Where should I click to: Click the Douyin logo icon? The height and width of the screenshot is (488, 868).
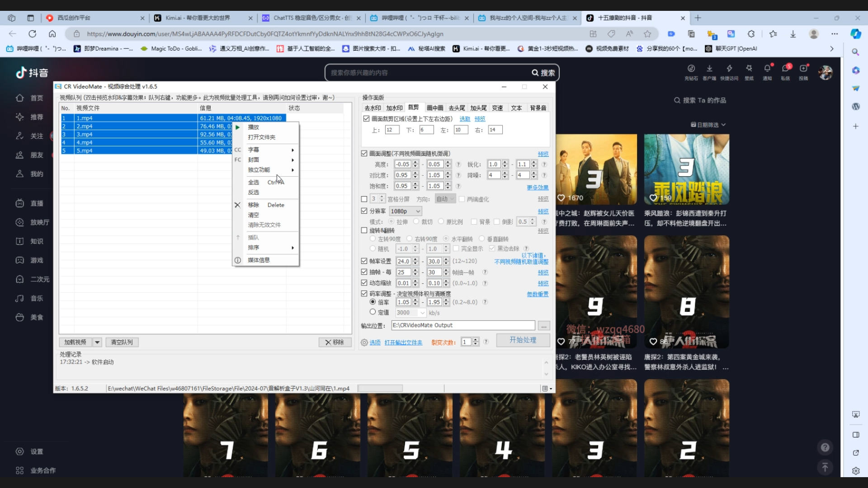point(21,73)
